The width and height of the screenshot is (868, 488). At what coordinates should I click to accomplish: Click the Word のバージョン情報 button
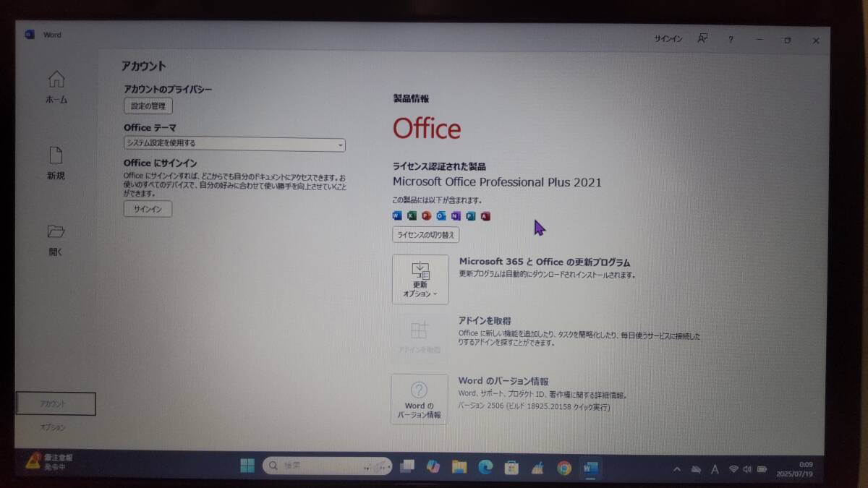(x=420, y=398)
